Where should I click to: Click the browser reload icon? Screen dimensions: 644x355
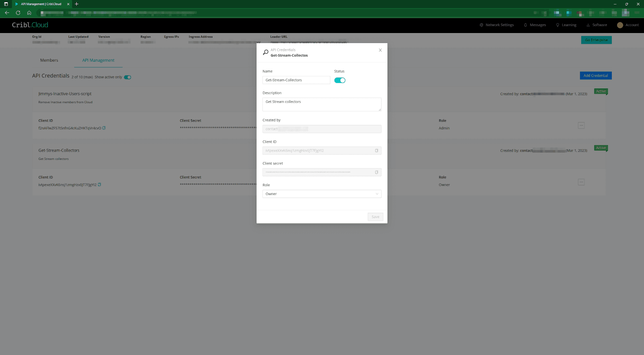pyautogui.click(x=18, y=13)
